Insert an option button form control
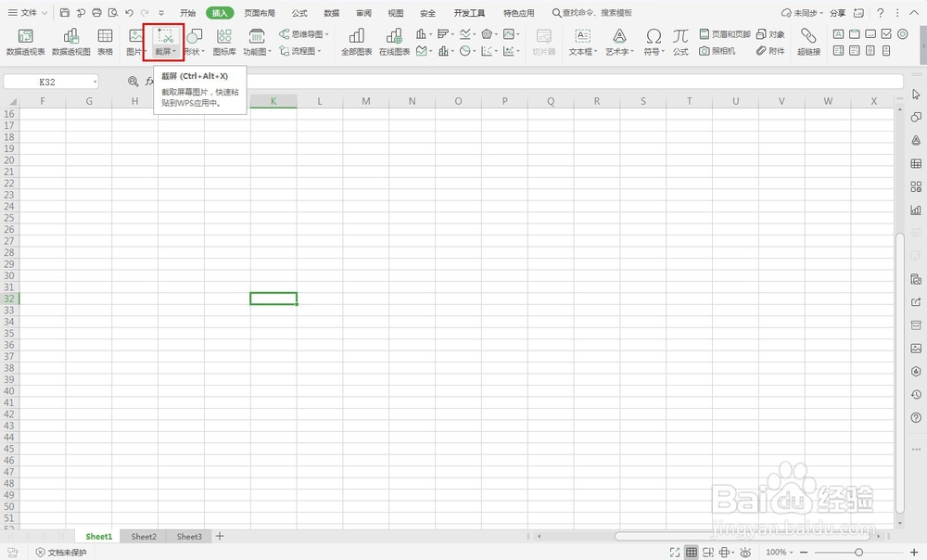927x560 pixels. (x=902, y=34)
